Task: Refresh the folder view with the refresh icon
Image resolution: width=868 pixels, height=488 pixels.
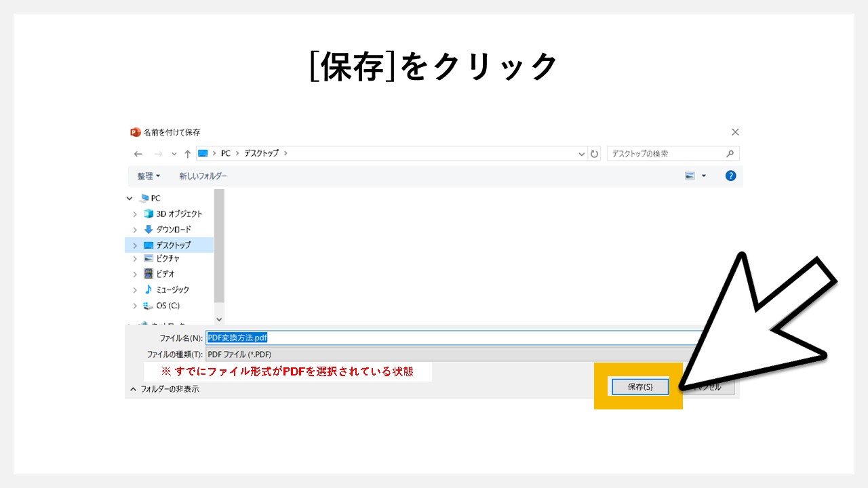Action: click(595, 153)
